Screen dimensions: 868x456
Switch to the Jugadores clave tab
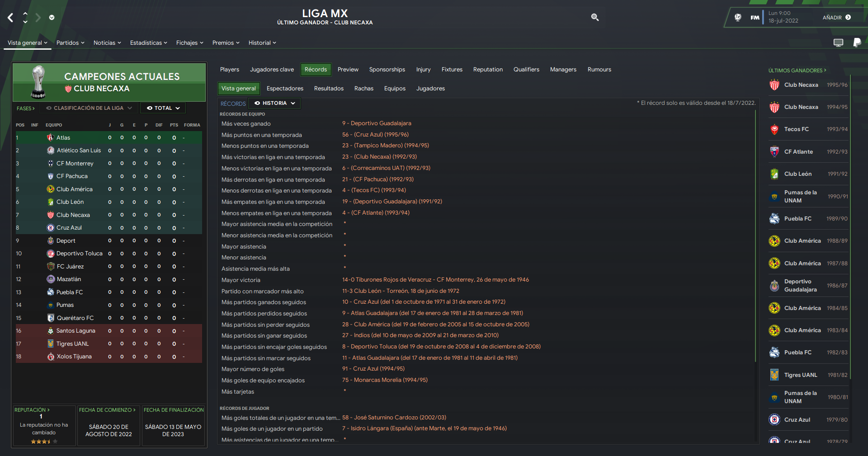[272, 70]
